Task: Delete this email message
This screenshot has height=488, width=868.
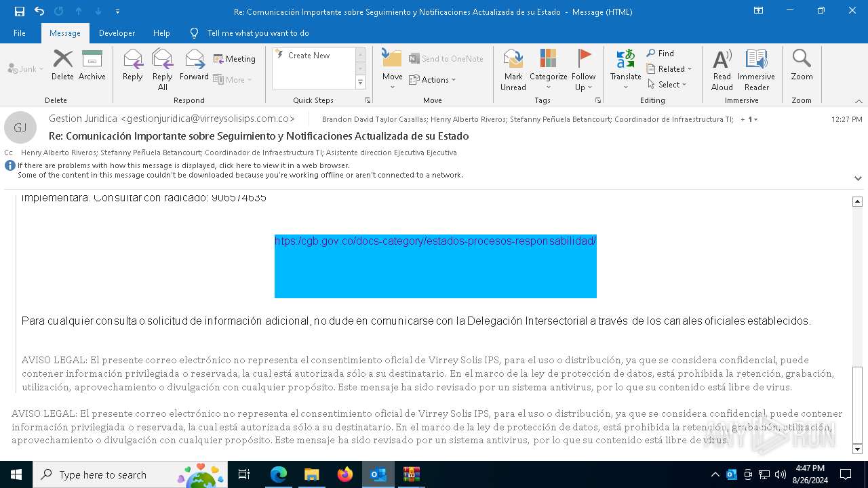Action: (62, 66)
